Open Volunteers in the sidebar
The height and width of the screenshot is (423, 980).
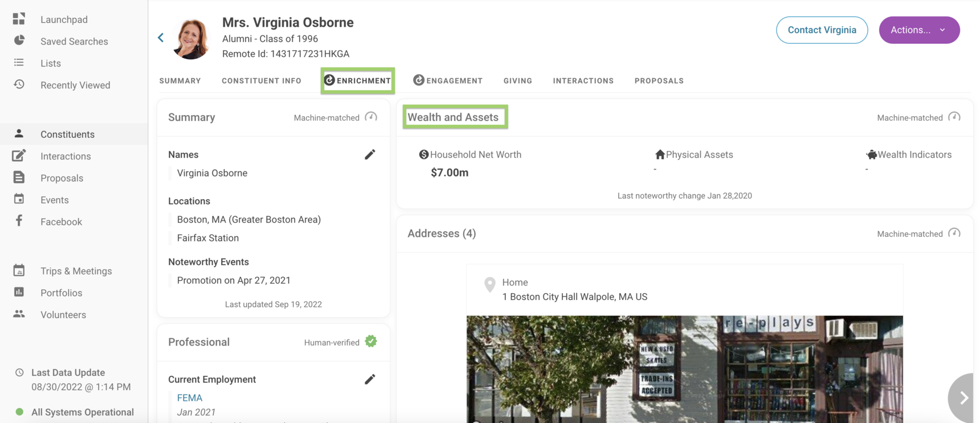click(63, 314)
